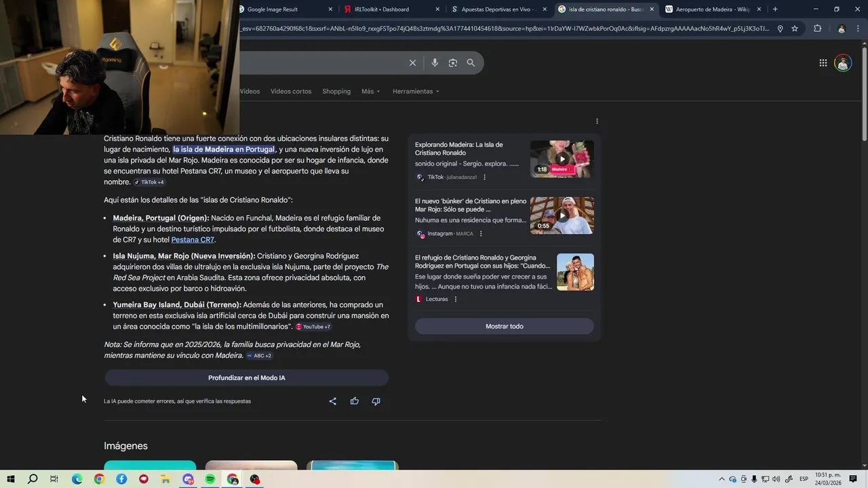Open Windows Start menu
868x488 pixels.
click(x=11, y=479)
